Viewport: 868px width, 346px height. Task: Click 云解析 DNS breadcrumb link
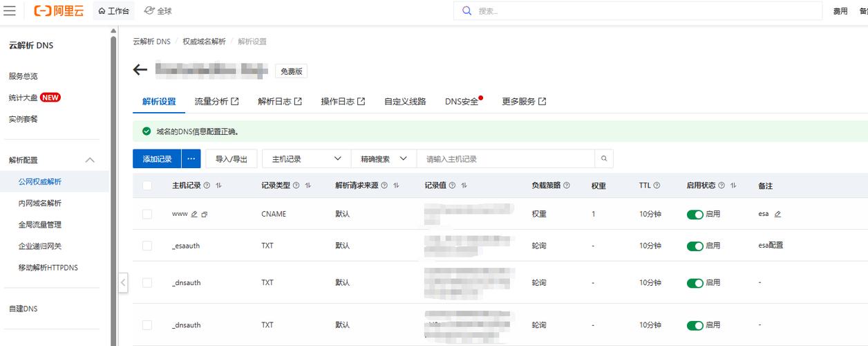click(151, 42)
